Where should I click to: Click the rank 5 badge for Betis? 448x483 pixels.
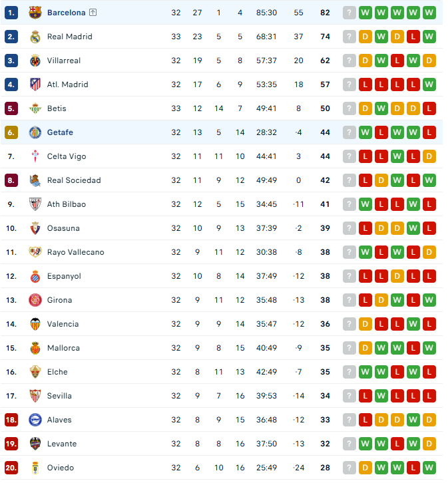click(x=11, y=108)
